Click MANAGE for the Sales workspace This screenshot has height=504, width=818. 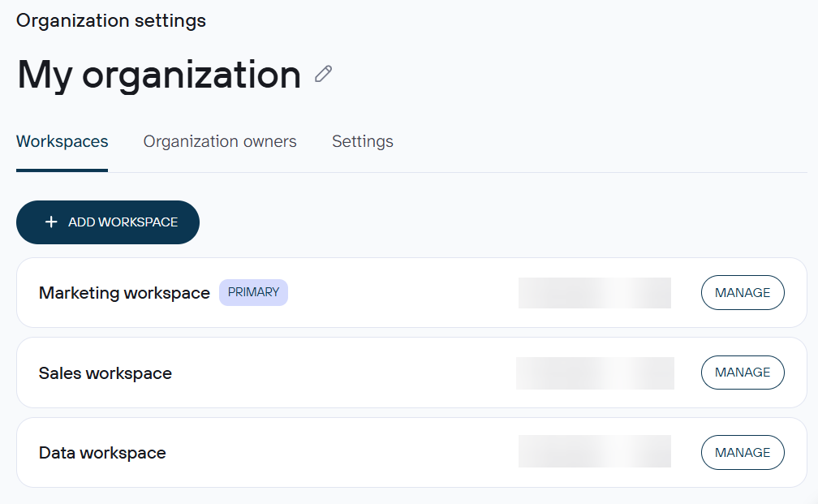742,373
